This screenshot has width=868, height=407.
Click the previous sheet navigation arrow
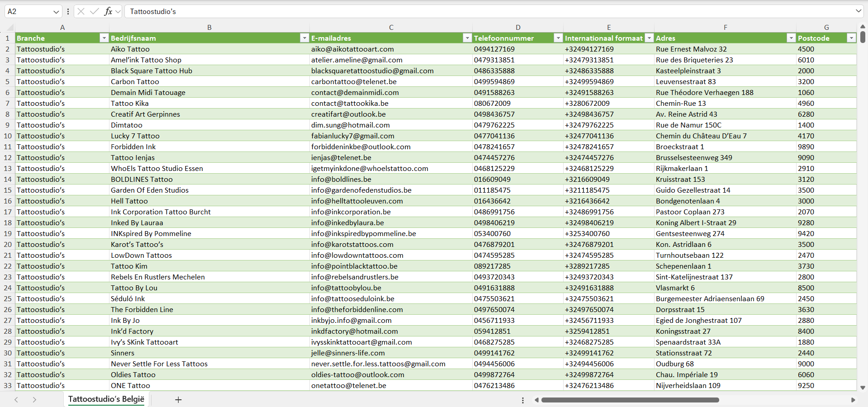click(16, 400)
